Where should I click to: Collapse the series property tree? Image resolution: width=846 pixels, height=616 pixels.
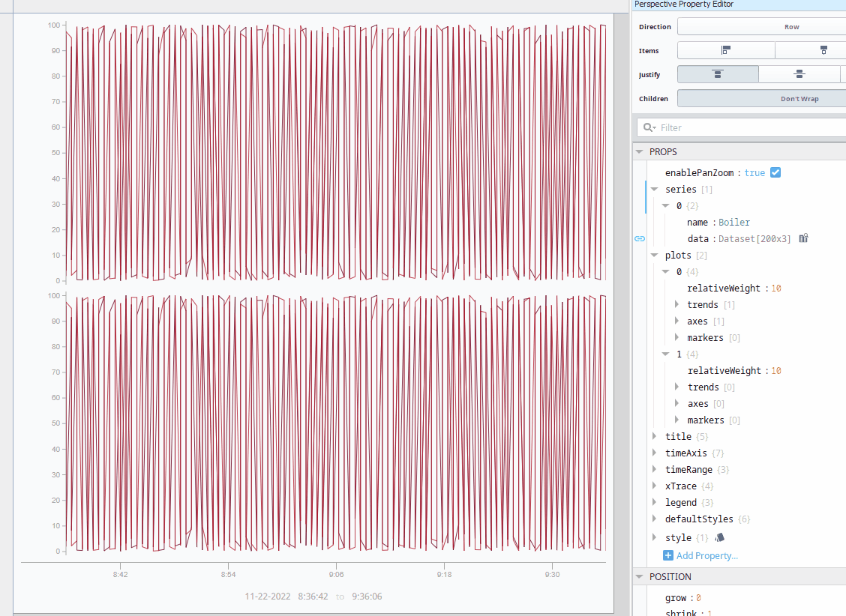(654, 189)
